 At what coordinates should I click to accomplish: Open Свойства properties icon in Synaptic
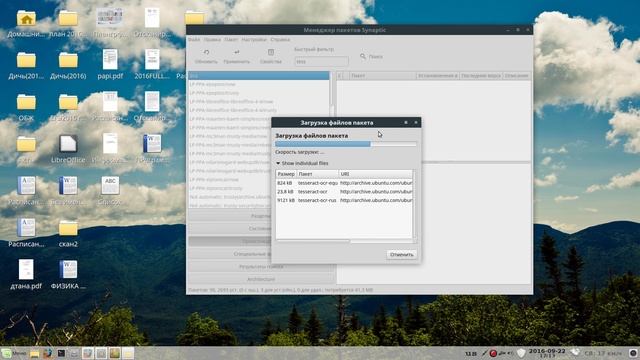271,53
